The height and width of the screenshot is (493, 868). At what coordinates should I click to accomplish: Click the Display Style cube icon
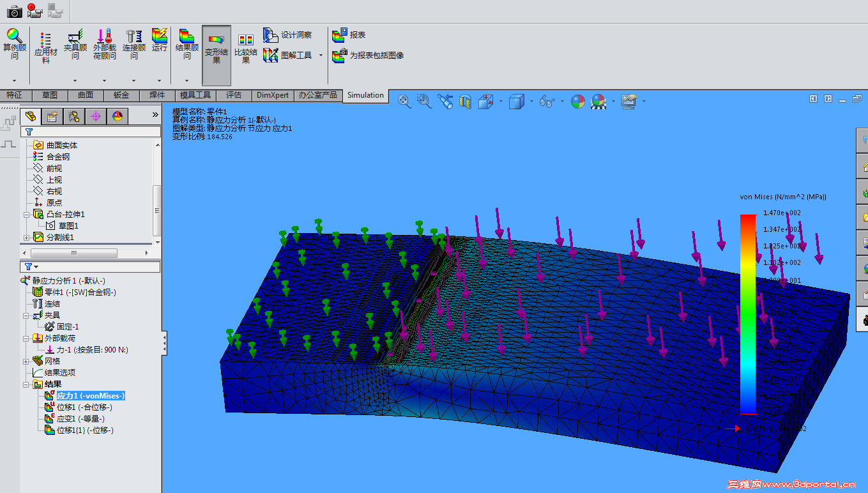tap(517, 101)
